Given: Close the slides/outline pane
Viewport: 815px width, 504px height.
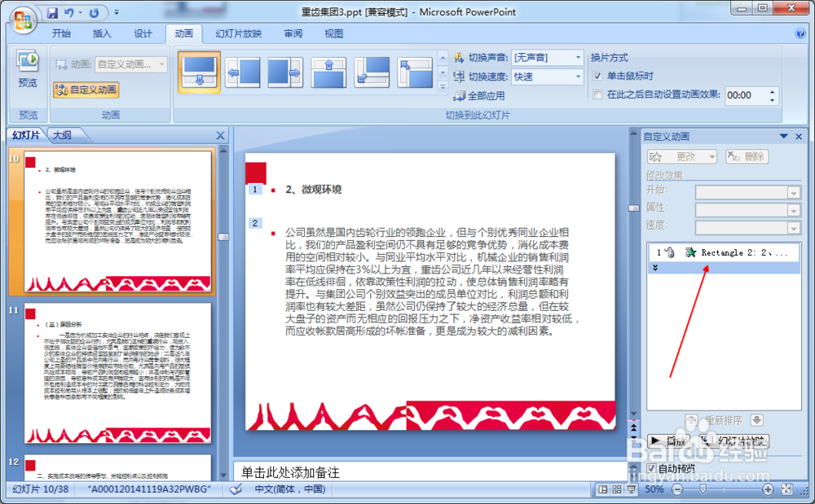Looking at the screenshot, I should tap(220, 135).
